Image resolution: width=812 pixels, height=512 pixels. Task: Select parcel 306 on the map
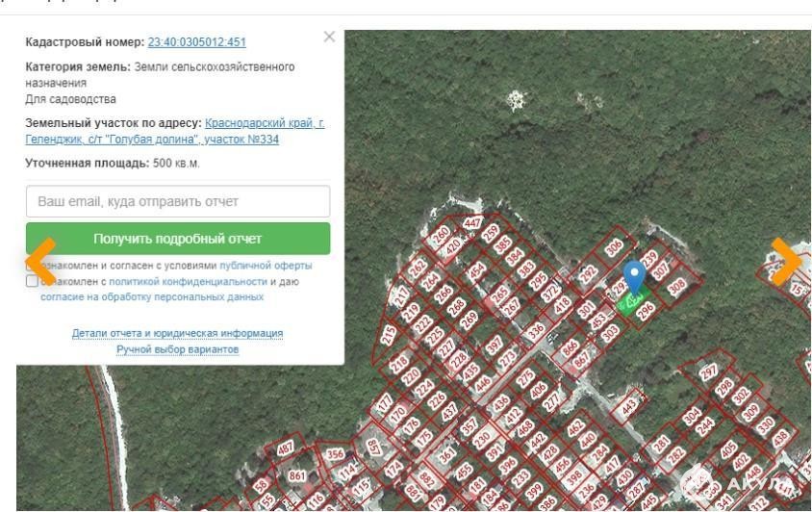pyautogui.click(x=614, y=249)
